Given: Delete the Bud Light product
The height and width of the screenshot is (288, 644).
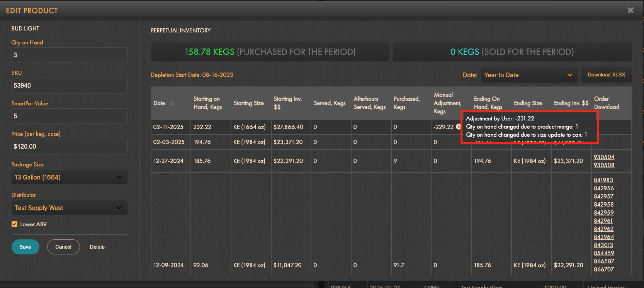Looking at the screenshot, I should coord(97,247).
